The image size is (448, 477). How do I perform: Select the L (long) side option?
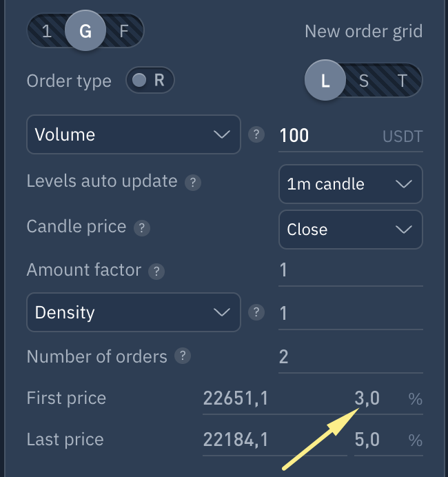click(325, 81)
